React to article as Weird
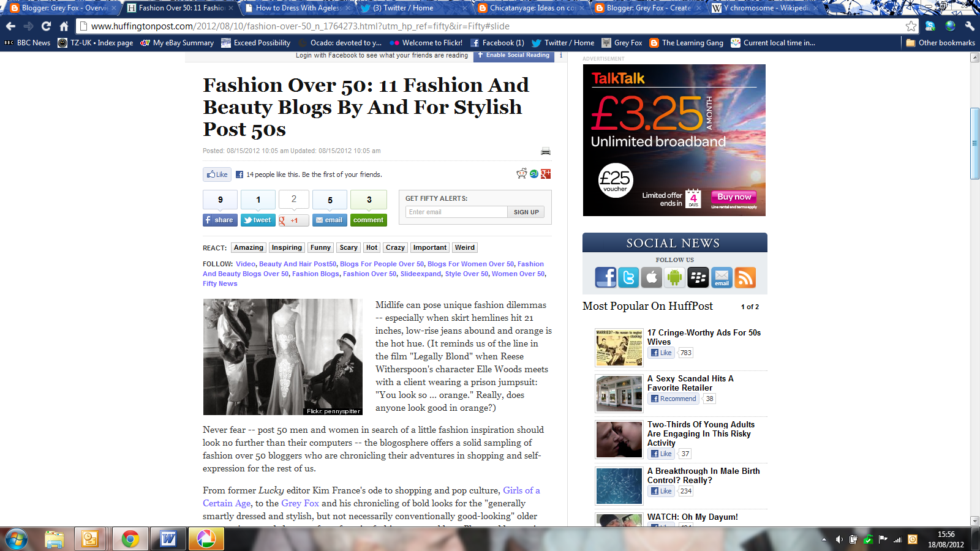This screenshot has width=980, height=551. 465,247
